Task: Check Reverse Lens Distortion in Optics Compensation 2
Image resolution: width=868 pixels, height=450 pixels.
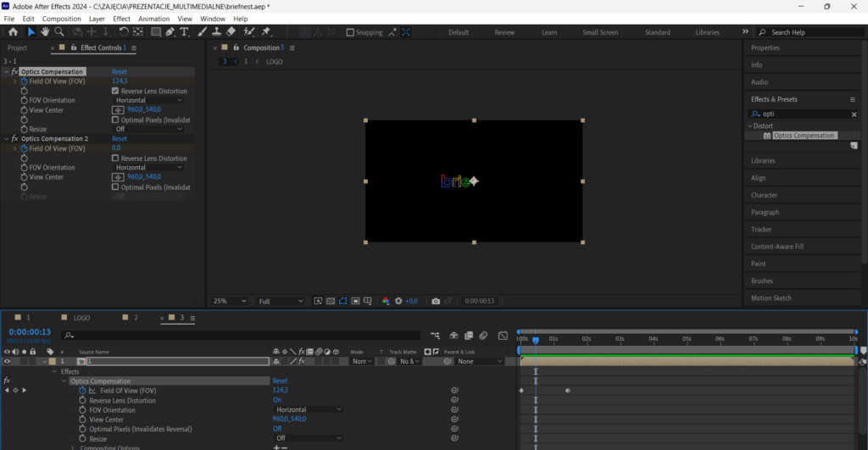Action: click(x=115, y=158)
